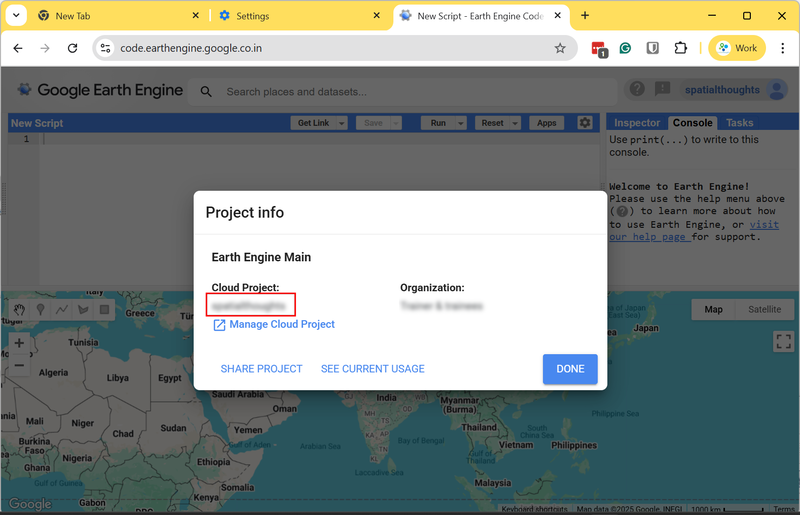Close the Settings tab
Image resolution: width=800 pixels, height=515 pixels.
(x=377, y=16)
